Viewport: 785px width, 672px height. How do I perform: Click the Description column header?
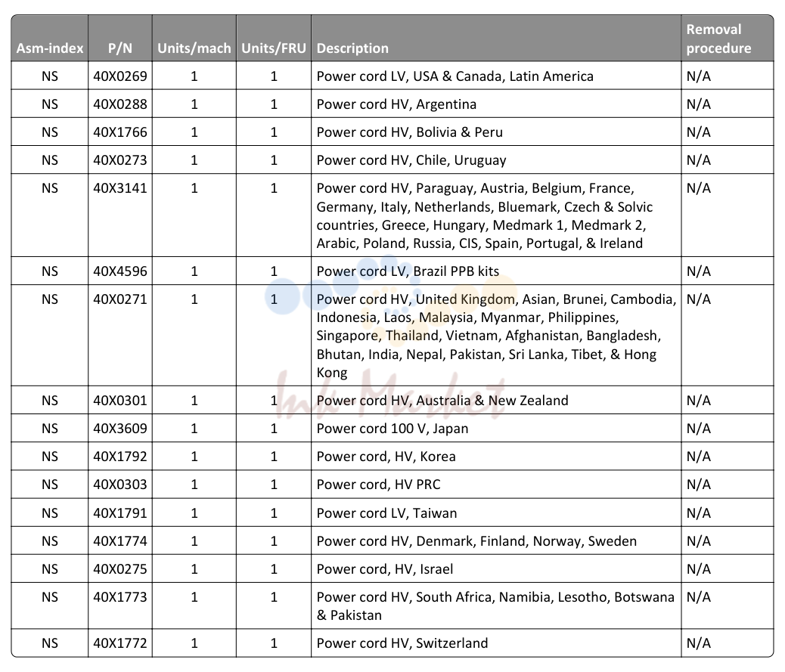click(x=352, y=48)
